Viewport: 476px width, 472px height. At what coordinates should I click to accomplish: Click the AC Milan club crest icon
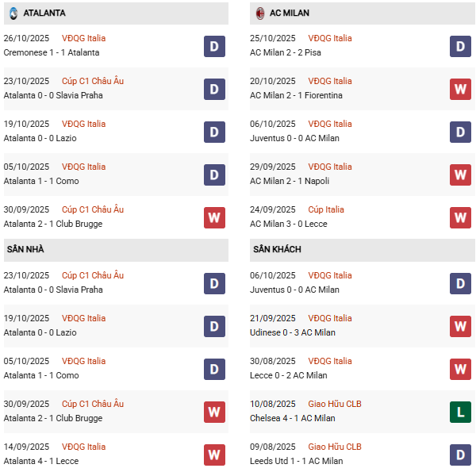260,13
